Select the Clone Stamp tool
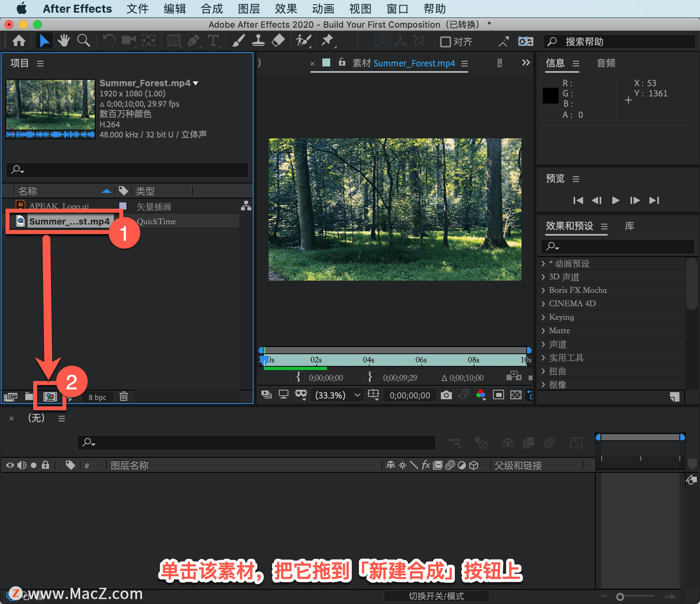The width and height of the screenshot is (700, 604). [258, 41]
